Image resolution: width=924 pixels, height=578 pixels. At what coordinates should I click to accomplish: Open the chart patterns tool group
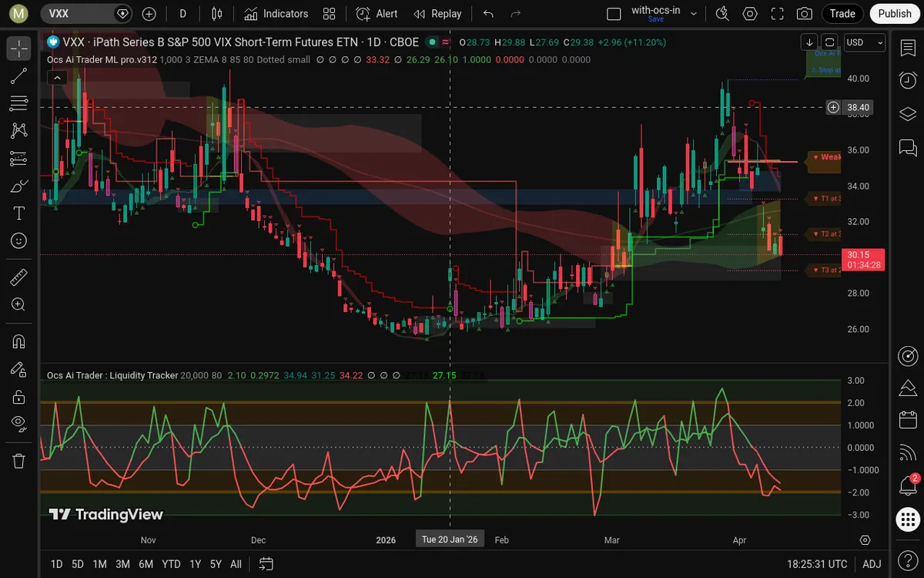tap(19, 131)
